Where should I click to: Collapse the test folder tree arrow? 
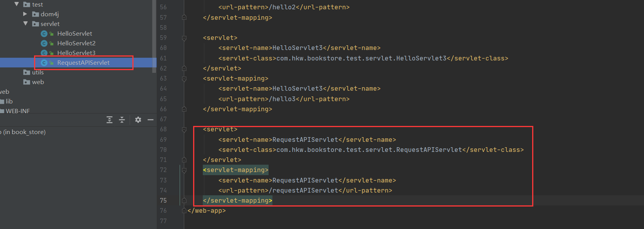(x=17, y=4)
